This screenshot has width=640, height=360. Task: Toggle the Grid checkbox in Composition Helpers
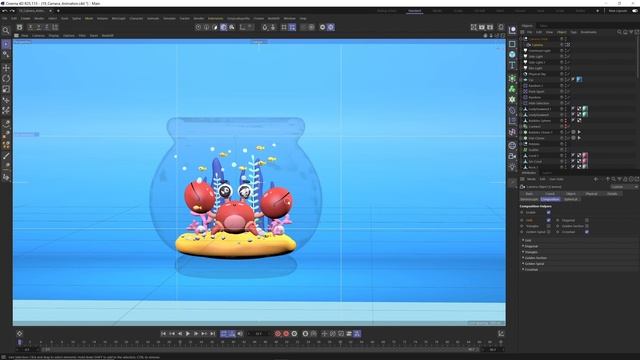pyautogui.click(x=548, y=220)
